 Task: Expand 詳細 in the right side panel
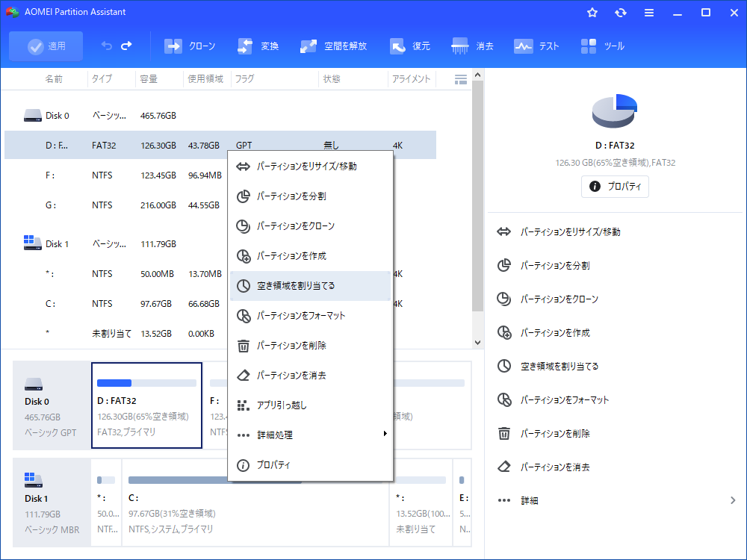pyautogui.click(x=616, y=500)
